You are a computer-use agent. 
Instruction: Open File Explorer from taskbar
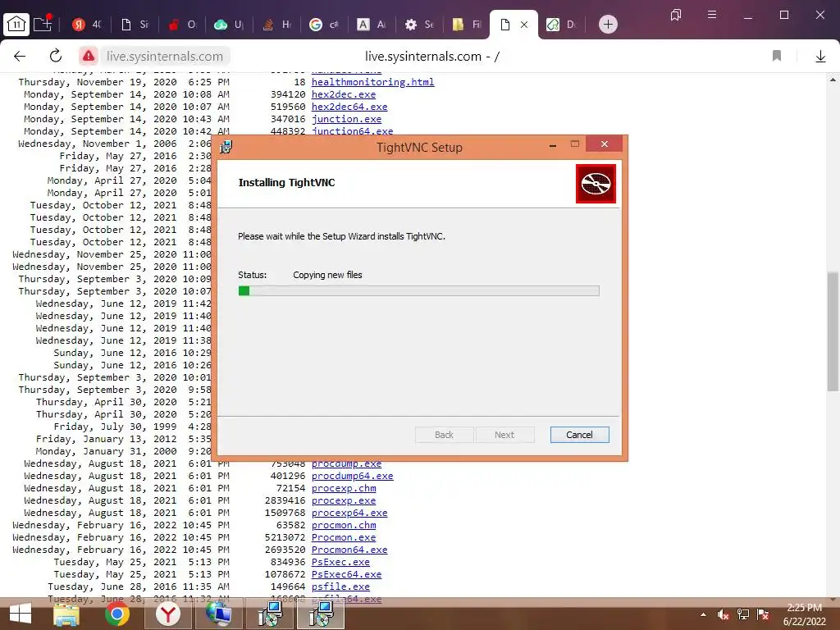point(66,614)
